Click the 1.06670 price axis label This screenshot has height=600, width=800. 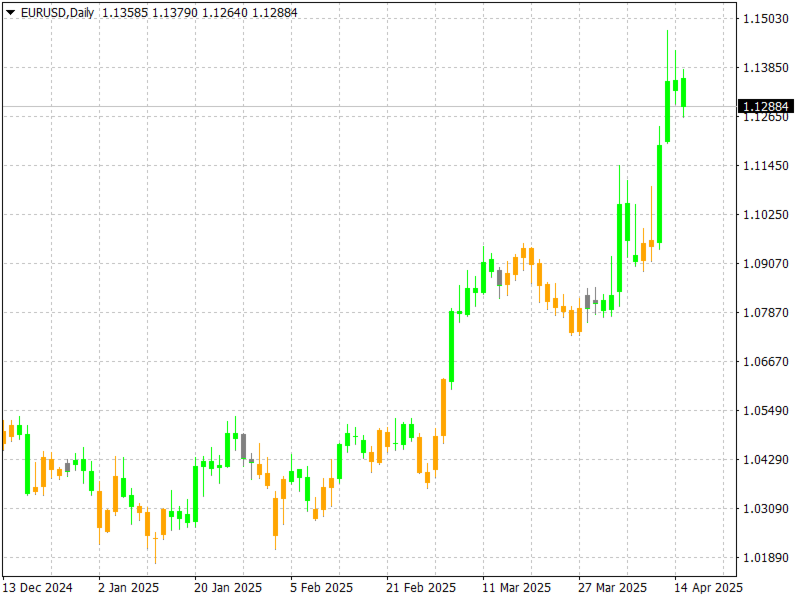[x=766, y=362]
